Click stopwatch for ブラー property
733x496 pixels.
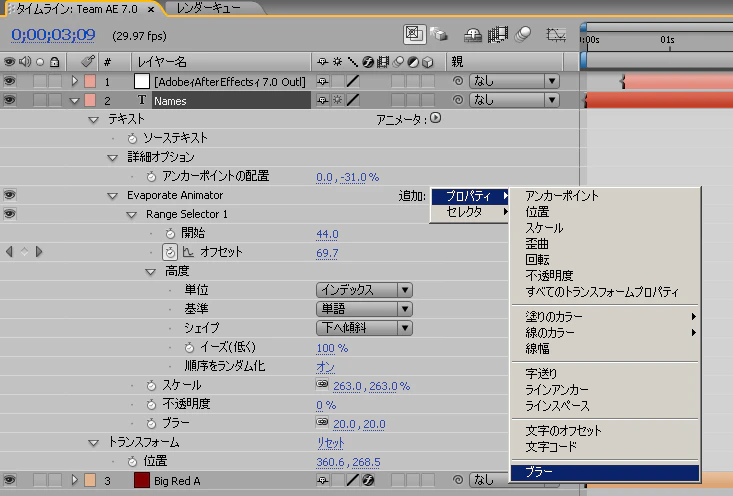click(x=151, y=424)
